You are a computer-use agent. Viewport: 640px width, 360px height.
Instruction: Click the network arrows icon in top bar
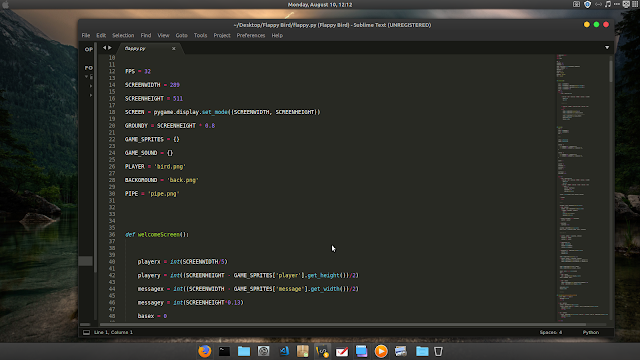pos(598,4)
